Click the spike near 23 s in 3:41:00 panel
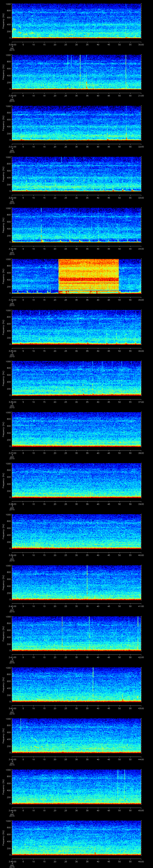The width and height of the screenshot is (153, 868). tap(62, 633)
